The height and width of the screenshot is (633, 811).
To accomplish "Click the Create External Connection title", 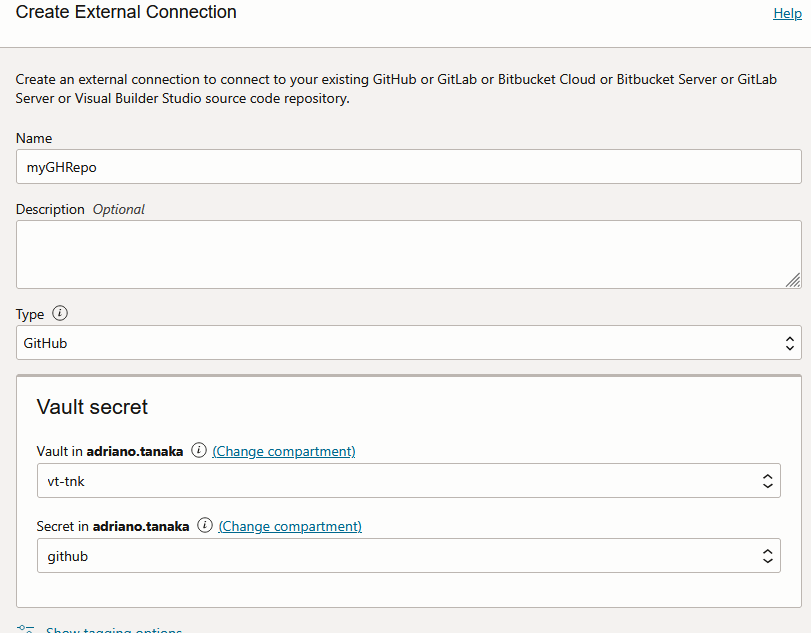I will (126, 12).
